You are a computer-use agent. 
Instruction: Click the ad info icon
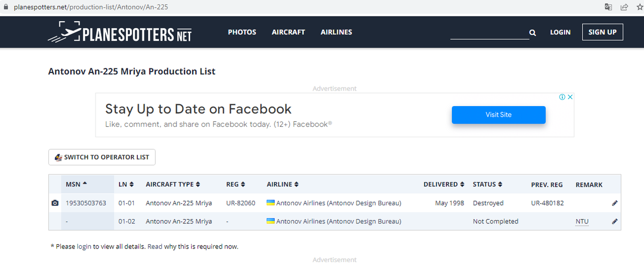coord(562,97)
